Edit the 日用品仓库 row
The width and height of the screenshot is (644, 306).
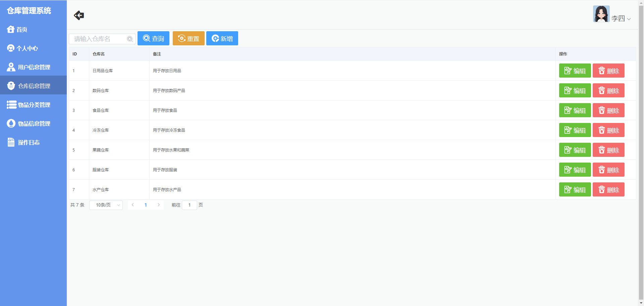pos(575,71)
